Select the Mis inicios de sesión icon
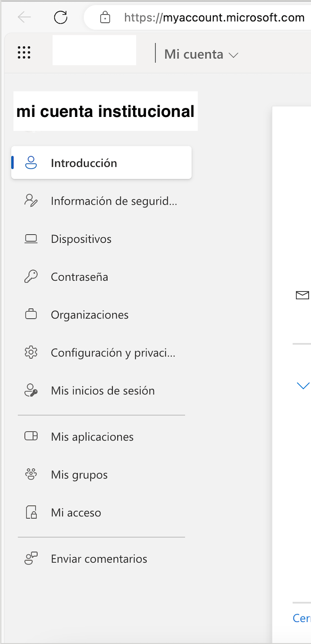Image resolution: width=311 pixels, height=644 pixels. [x=31, y=390]
